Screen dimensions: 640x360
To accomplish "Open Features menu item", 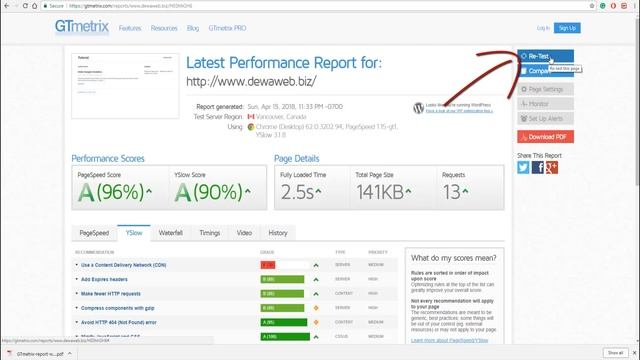I will click(130, 28).
